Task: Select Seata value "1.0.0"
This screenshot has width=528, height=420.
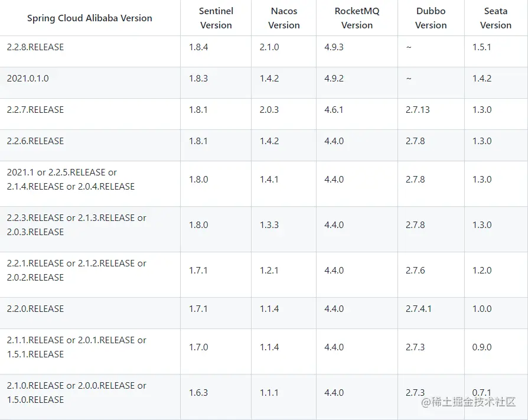Action: [482, 309]
